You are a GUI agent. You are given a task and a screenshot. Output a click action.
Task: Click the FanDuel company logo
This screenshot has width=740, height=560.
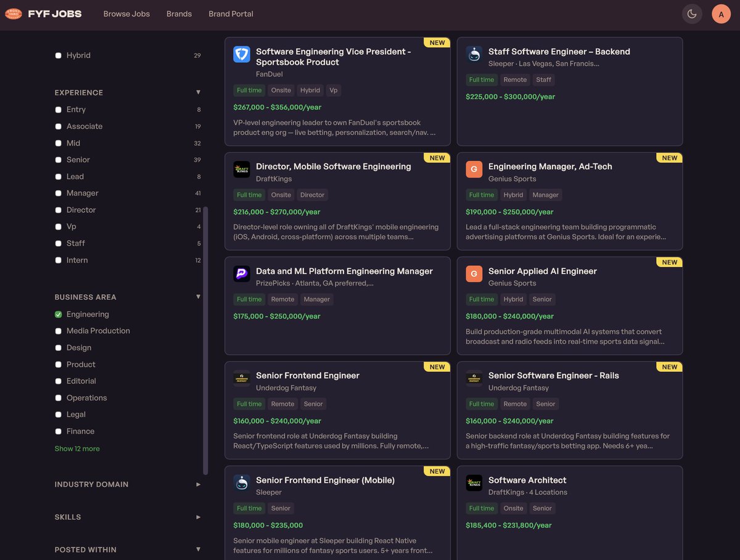click(242, 54)
